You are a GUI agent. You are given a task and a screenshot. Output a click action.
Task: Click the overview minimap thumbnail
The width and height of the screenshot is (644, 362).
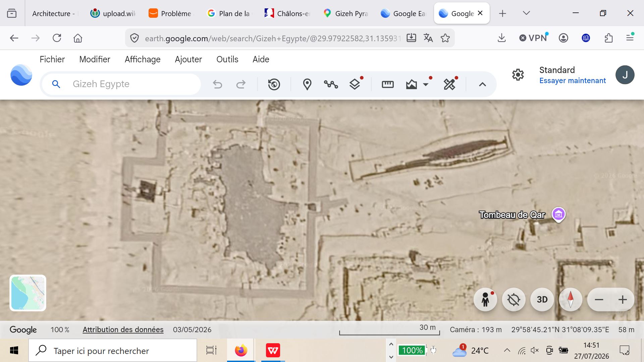(28, 293)
